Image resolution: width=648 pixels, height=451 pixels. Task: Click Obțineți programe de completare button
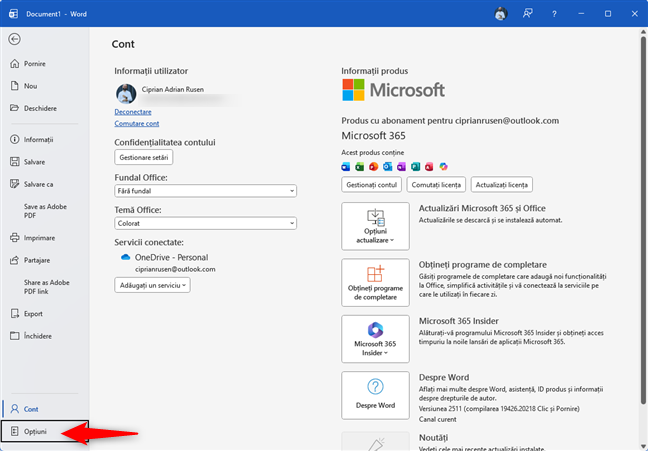[x=375, y=283]
